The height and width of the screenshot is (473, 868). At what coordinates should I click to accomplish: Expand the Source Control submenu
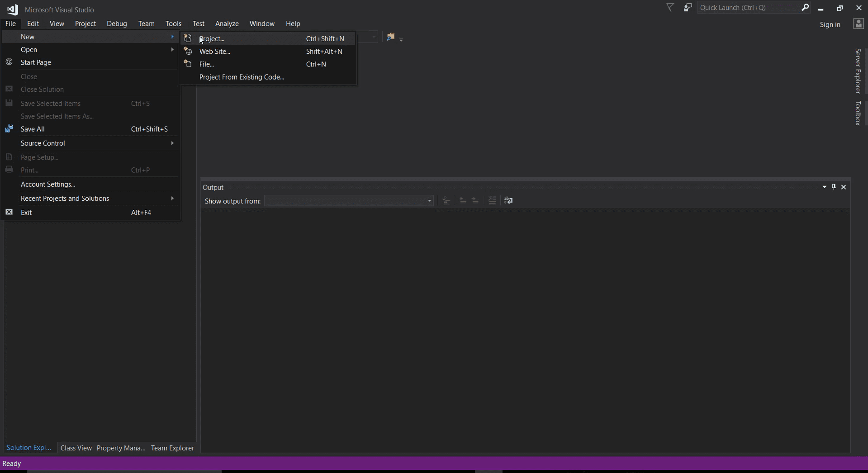coord(90,143)
